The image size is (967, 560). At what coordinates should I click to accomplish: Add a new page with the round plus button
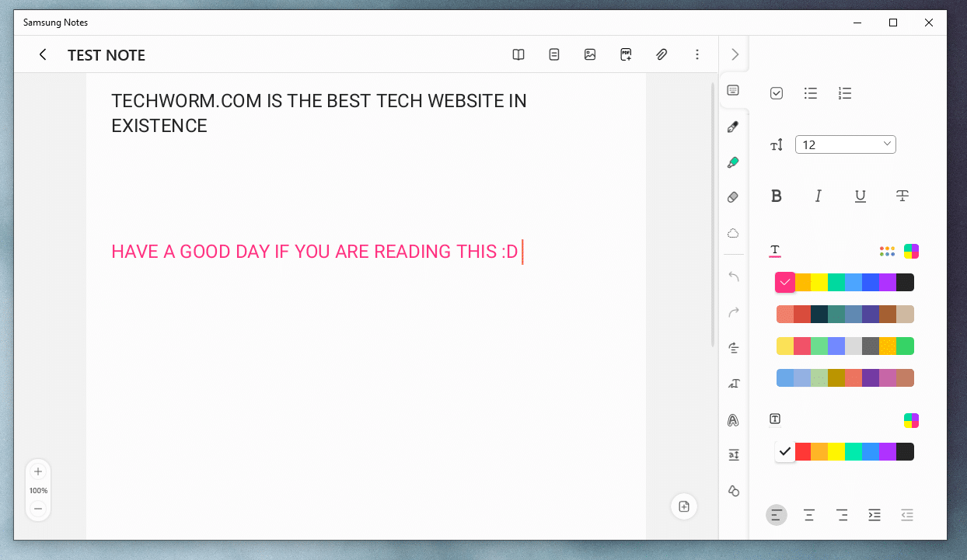click(684, 506)
